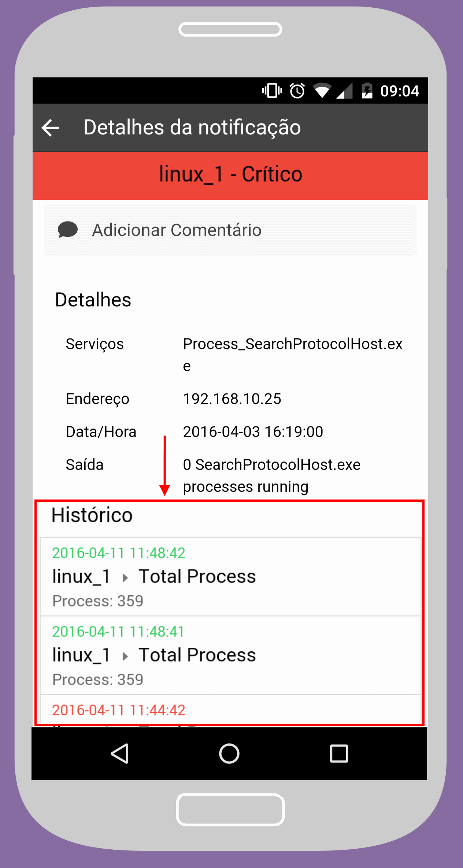This screenshot has width=463, height=868.
Task: Tap the recent apps square button
Action: tap(339, 753)
